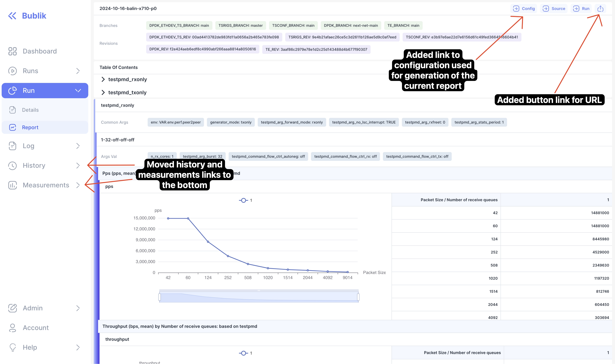Collapse the Run menu chevron
The width and height of the screenshot is (615, 364).
[x=78, y=90]
